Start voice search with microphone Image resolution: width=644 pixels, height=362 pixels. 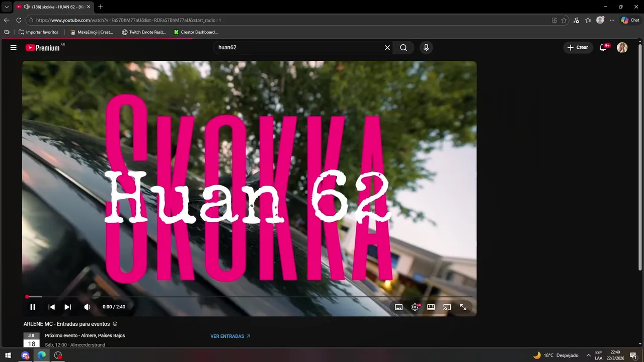point(426,47)
